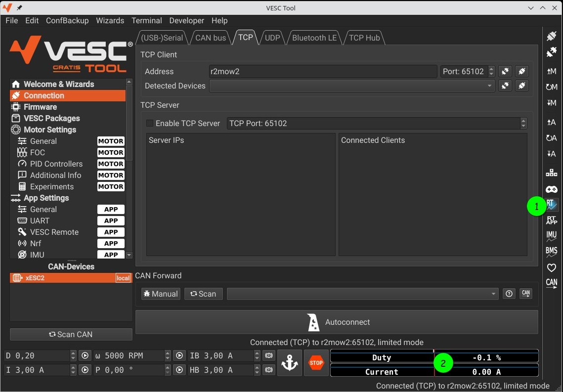Click the Autoconnect button

click(x=337, y=322)
